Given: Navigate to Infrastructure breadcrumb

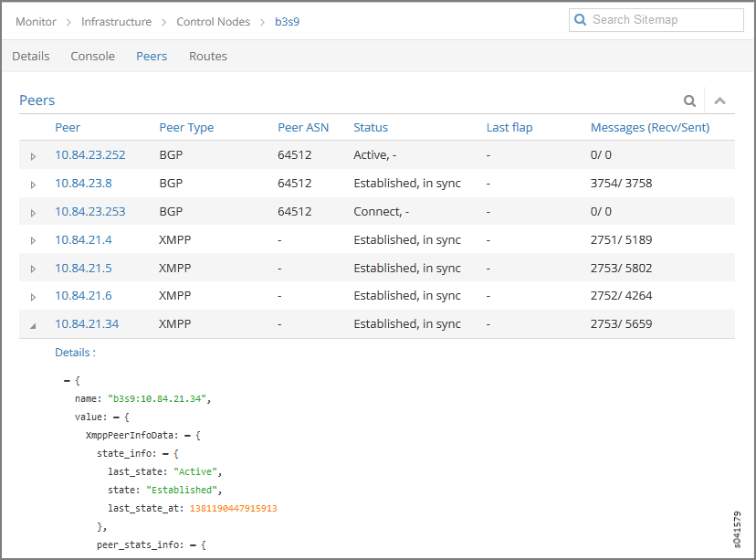Looking at the screenshot, I should pos(116,22).
